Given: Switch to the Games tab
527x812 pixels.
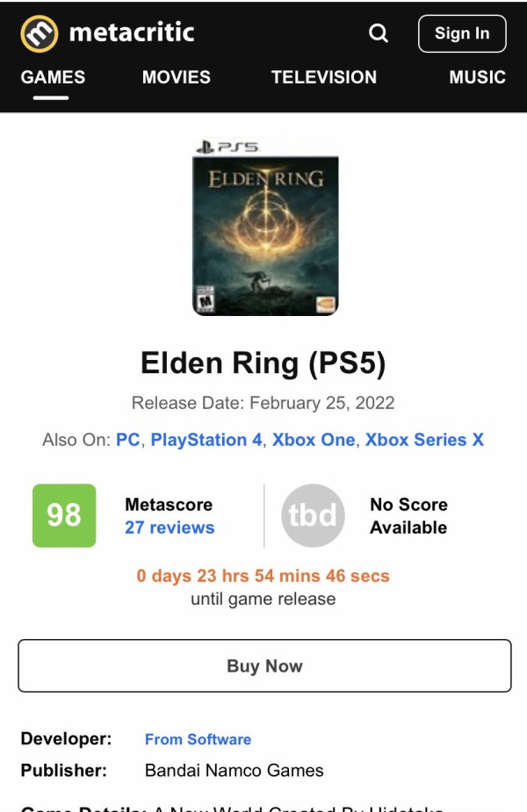Looking at the screenshot, I should point(53,77).
